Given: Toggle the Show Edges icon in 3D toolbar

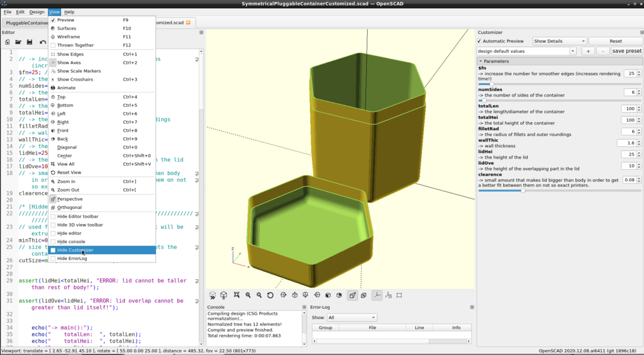Looking at the screenshot, I should tap(399, 295).
